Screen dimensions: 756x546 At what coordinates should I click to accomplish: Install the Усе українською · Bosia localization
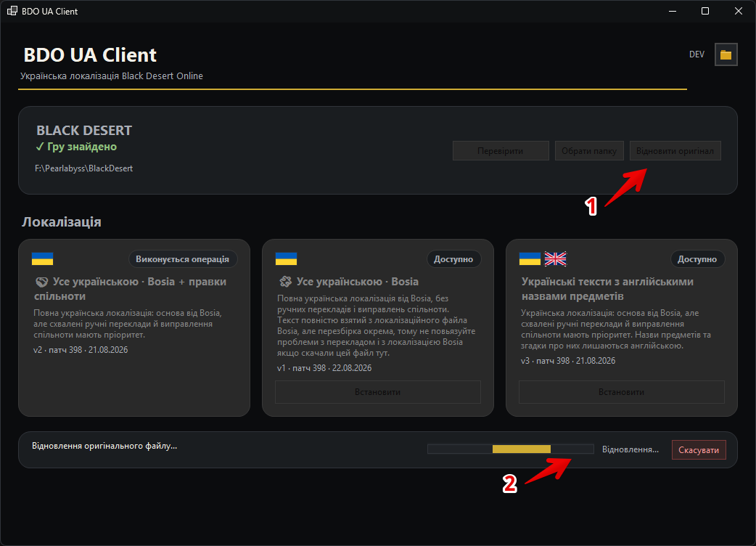coord(377,392)
